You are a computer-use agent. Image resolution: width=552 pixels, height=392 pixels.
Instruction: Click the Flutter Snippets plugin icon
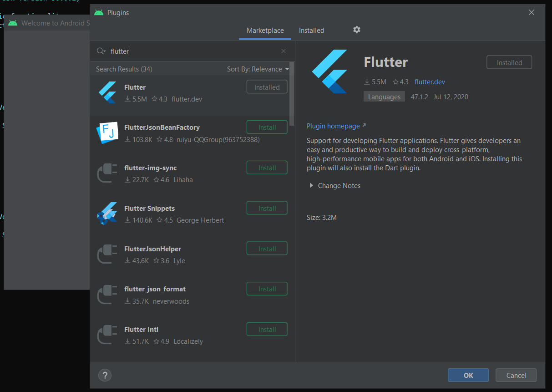tap(107, 213)
